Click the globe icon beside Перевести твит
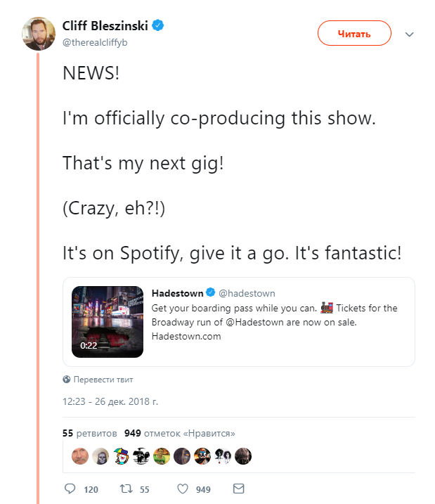This screenshot has width=435, height=504. click(67, 380)
